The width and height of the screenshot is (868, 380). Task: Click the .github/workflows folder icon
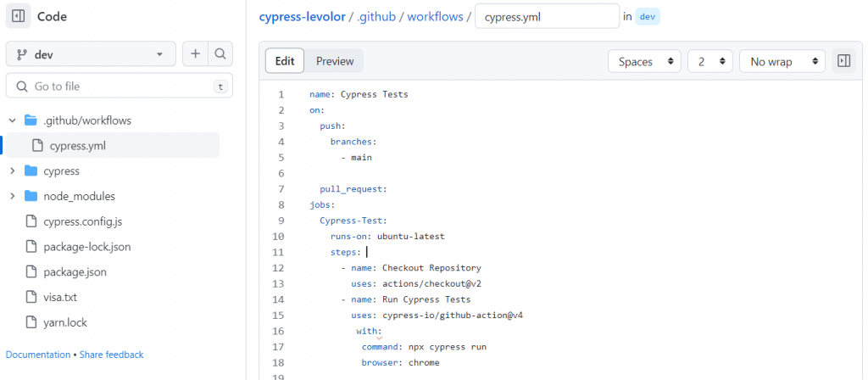31,120
